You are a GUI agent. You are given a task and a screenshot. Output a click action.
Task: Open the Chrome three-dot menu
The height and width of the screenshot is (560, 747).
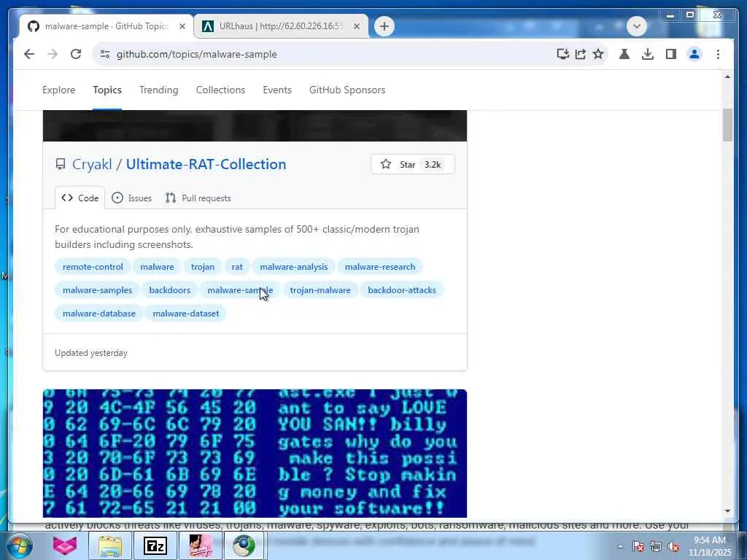718,54
